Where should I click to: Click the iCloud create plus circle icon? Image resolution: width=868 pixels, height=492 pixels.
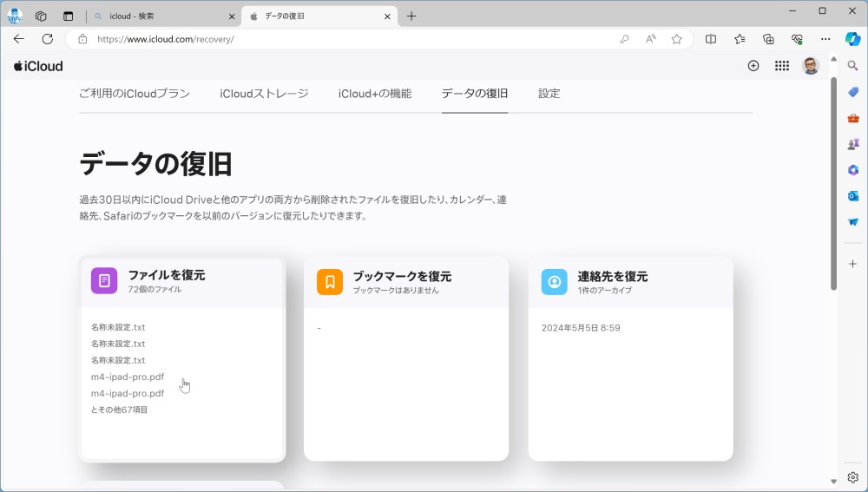753,66
